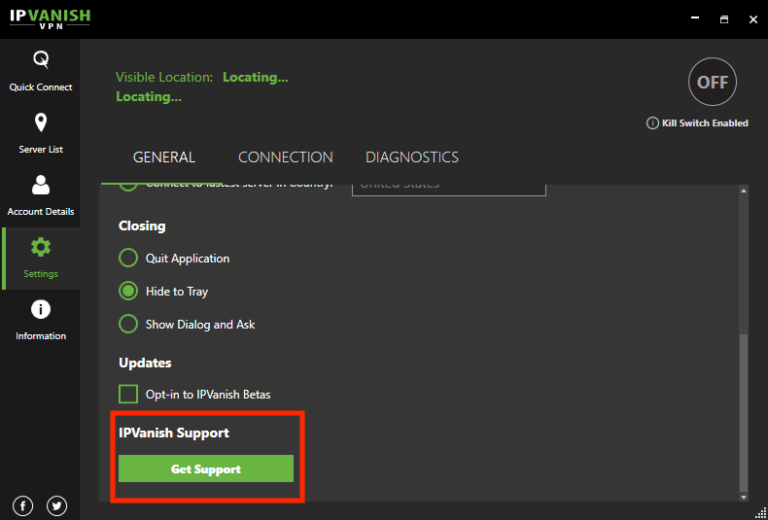Open the Information section in the sidebar
The height and width of the screenshot is (520, 768).
(40, 321)
